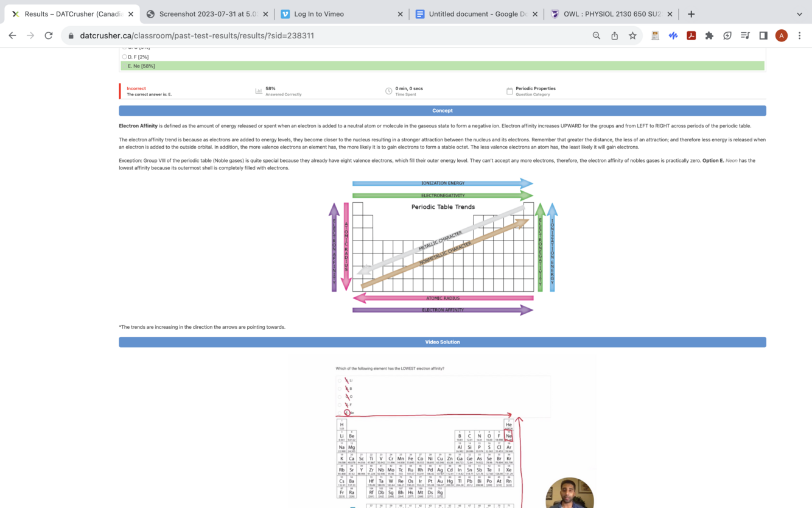The height and width of the screenshot is (508, 812).
Task: Close the OWL PHYSIOL 2130 tab
Action: click(670, 14)
